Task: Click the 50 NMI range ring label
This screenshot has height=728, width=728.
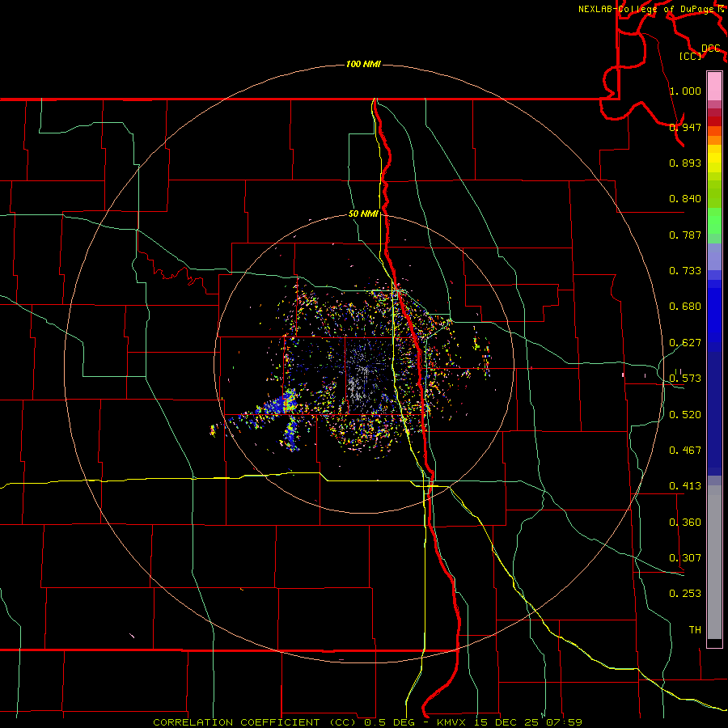Action: point(363,214)
